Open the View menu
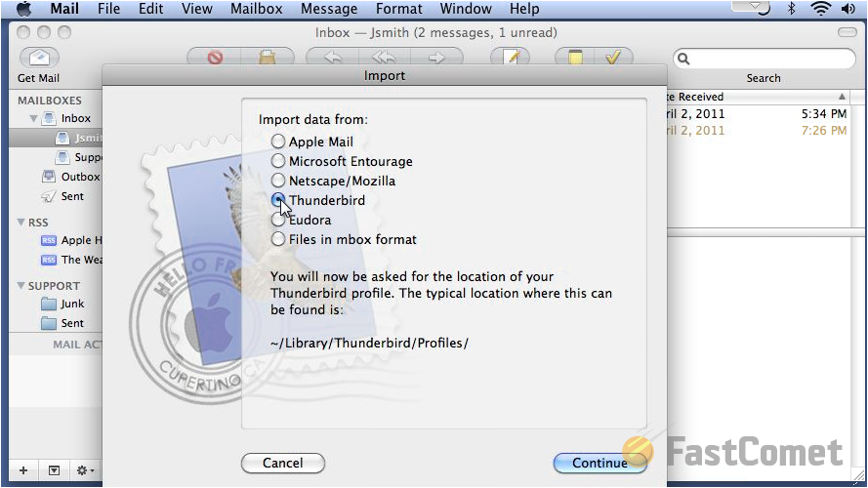 coord(196,9)
